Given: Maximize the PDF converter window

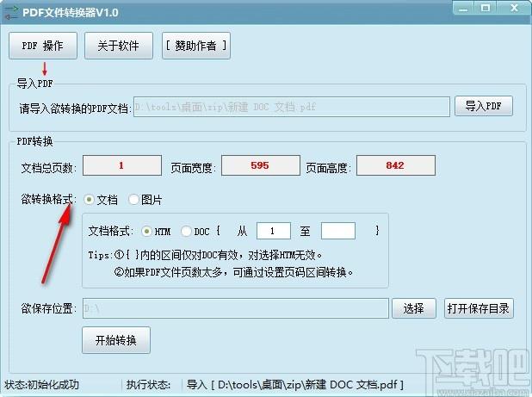Looking at the screenshot, I should [486, 8].
